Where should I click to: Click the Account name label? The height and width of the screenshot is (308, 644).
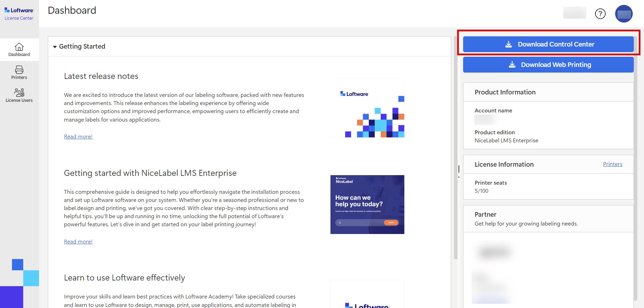point(493,111)
